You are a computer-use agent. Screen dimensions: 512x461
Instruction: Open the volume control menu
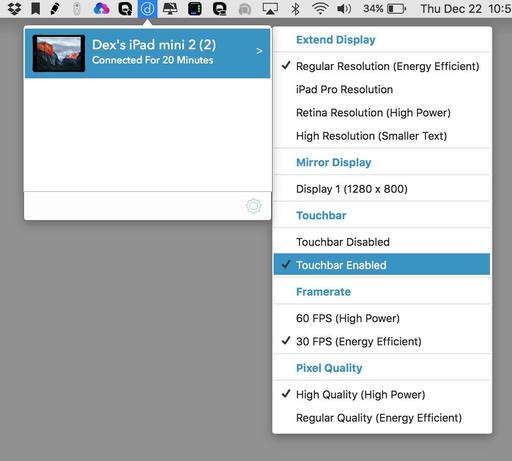[x=344, y=9]
